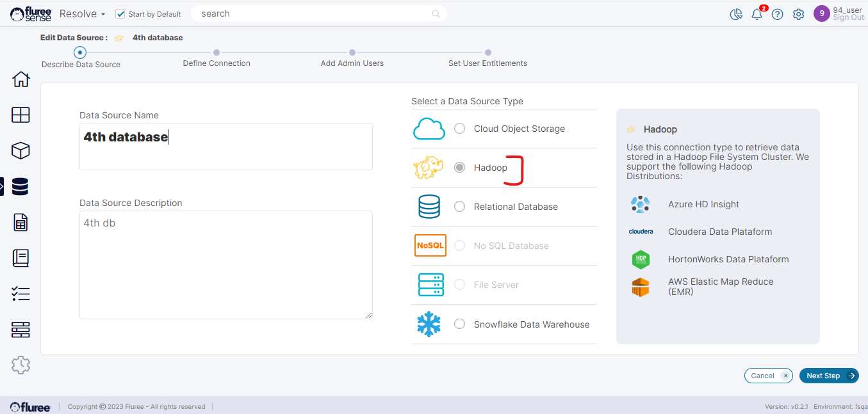Click the Cancel button

click(x=768, y=376)
